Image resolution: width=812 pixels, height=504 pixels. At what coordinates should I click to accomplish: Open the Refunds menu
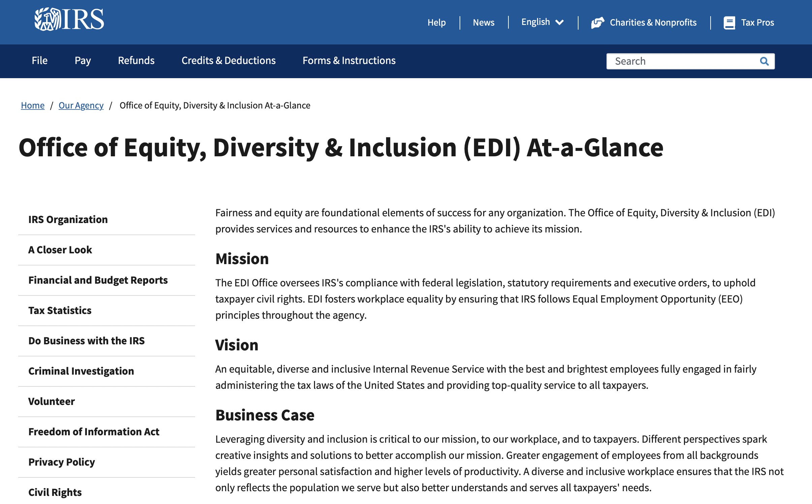point(136,61)
